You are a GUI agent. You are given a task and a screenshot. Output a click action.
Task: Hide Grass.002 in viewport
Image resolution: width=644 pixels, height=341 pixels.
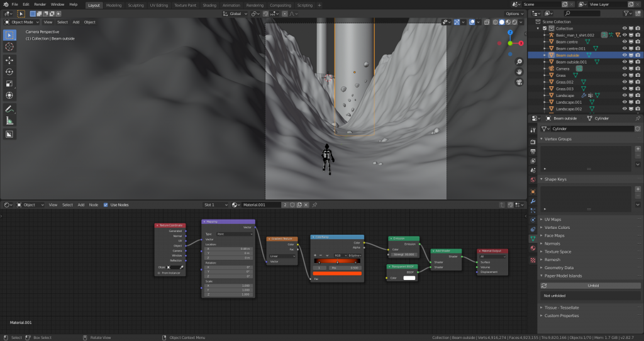(x=625, y=82)
